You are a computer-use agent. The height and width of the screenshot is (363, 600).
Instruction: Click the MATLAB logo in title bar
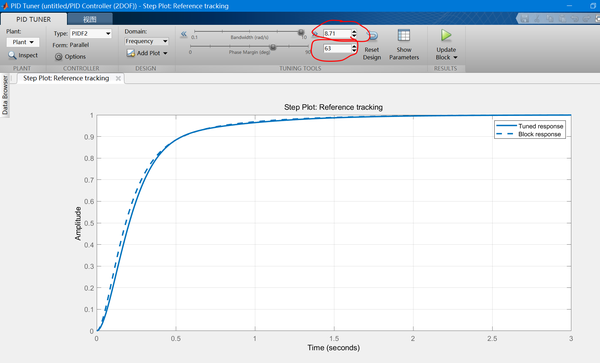coord(5,6)
